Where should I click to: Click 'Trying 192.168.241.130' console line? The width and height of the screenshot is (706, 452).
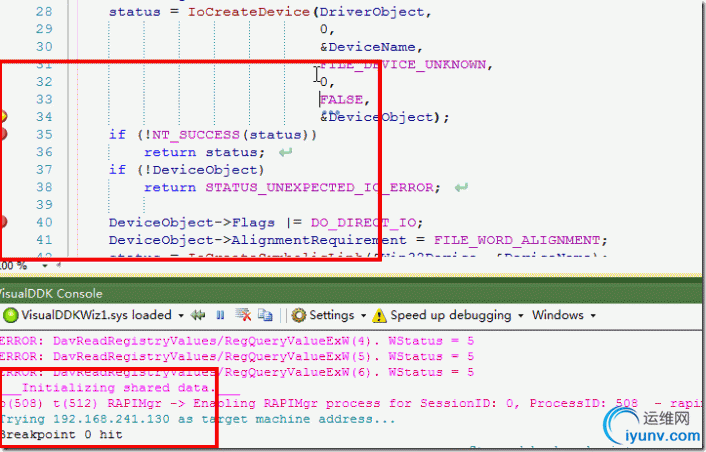click(197, 419)
